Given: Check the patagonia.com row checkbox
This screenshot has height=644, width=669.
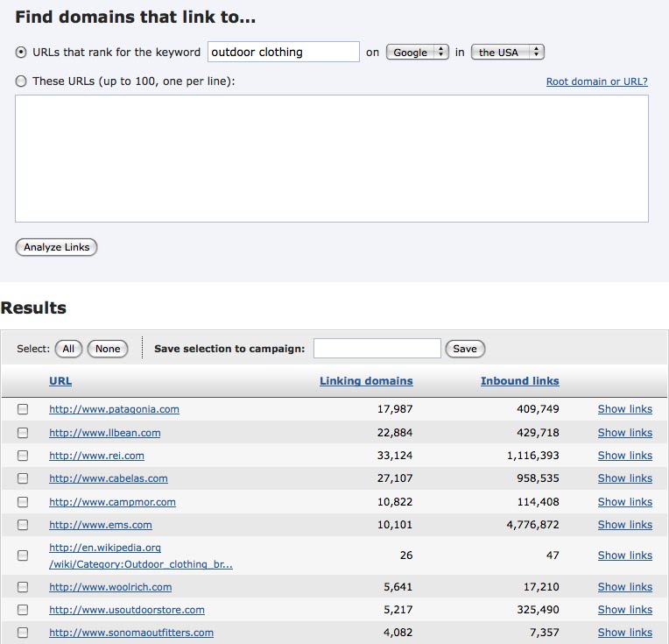Looking at the screenshot, I should (x=23, y=409).
